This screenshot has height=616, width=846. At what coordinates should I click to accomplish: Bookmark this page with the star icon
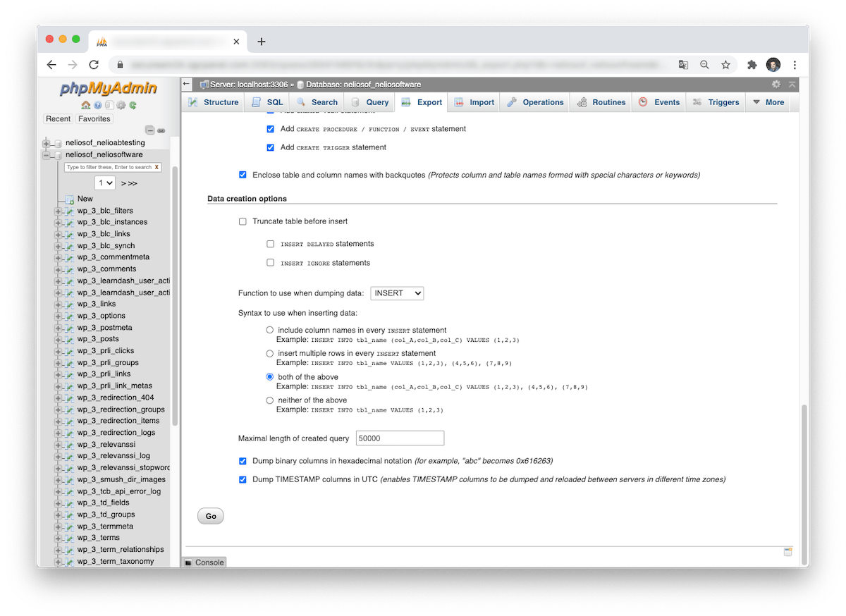(725, 65)
